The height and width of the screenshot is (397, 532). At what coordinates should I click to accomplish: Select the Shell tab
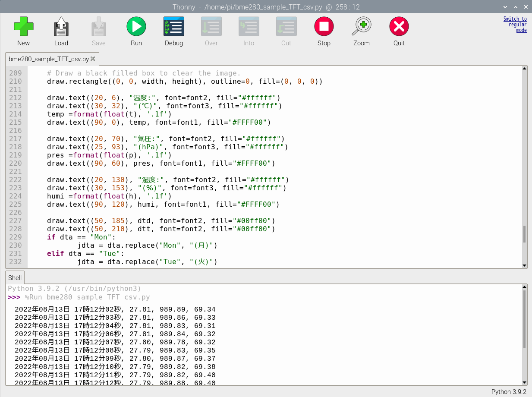pyautogui.click(x=15, y=278)
